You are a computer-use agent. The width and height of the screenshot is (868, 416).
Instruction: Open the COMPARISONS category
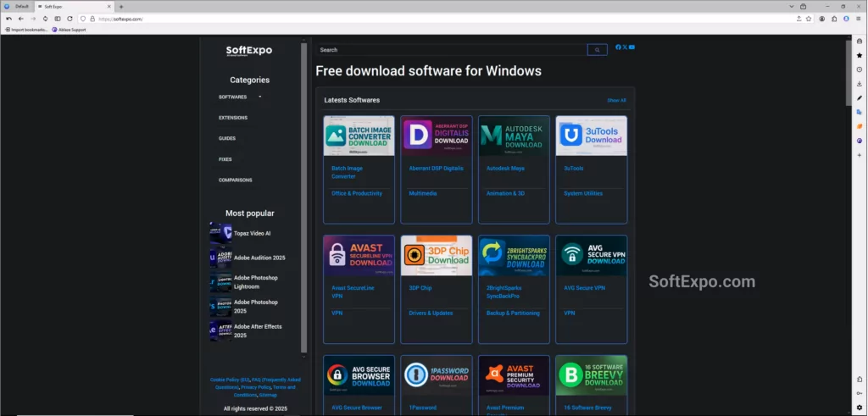coord(236,180)
